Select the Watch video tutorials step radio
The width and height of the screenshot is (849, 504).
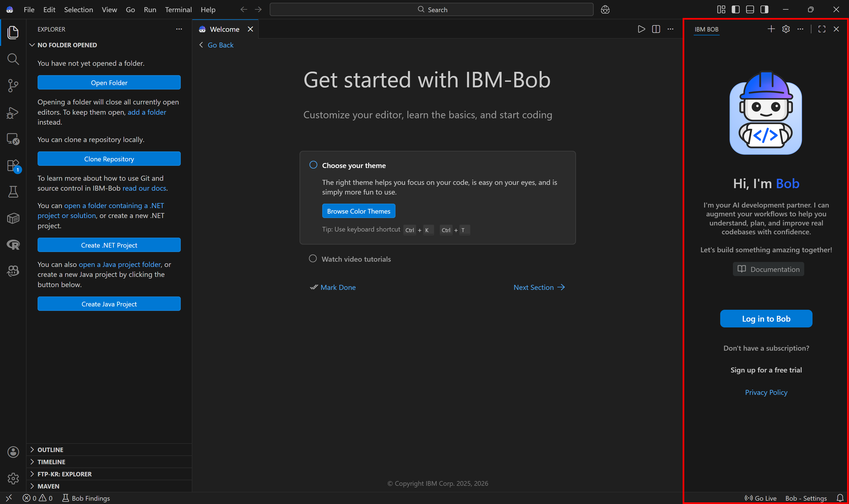tap(313, 259)
